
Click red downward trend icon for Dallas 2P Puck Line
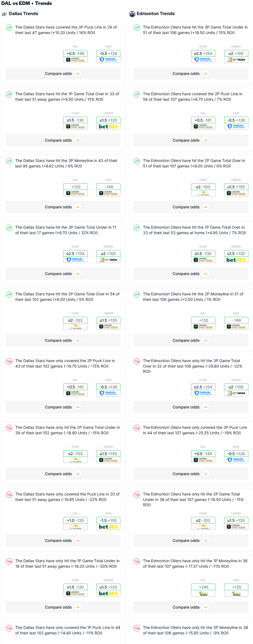click(9, 361)
